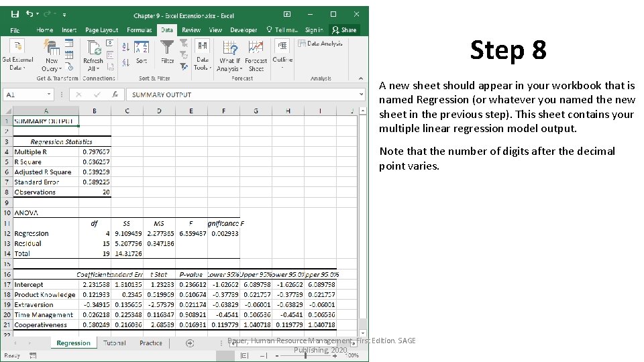The width and height of the screenshot is (644, 362).
Task: Select row 12 header
Action: [x=7, y=233]
